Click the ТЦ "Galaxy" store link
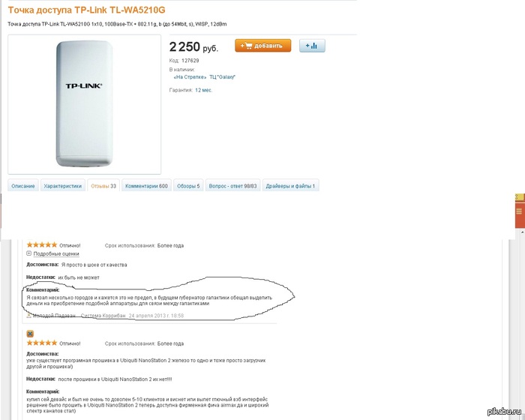The height and width of the screenshot is (420, 525). pyautogui.click(x=223, y=76)
